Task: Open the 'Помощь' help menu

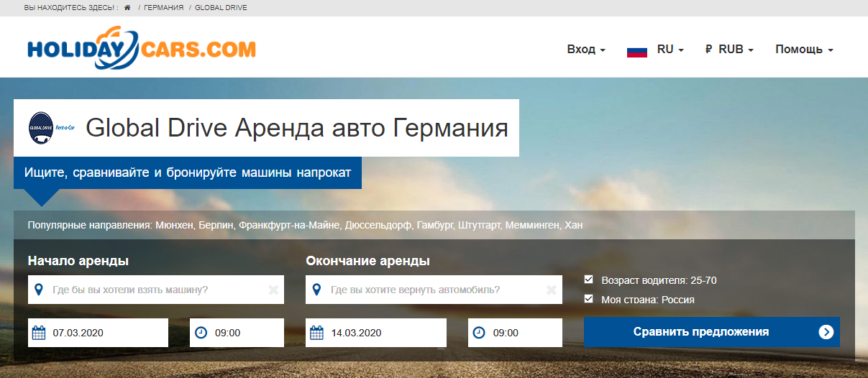Action: (803, 50)
